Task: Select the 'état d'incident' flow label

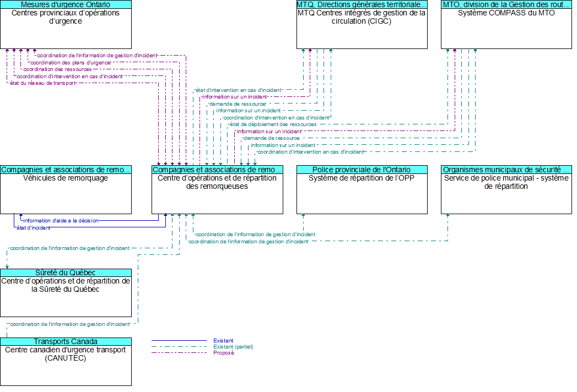Action: [x=33, y=227]
